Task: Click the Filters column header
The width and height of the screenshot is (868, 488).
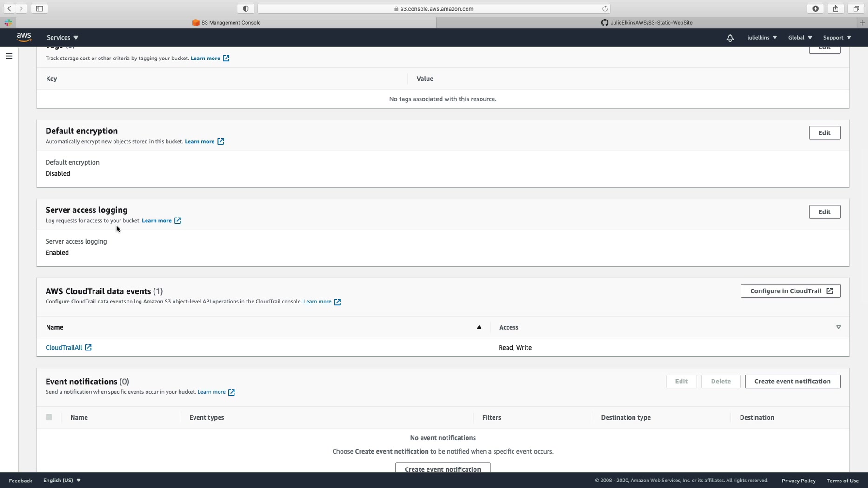Action: [x=491, y=417]
